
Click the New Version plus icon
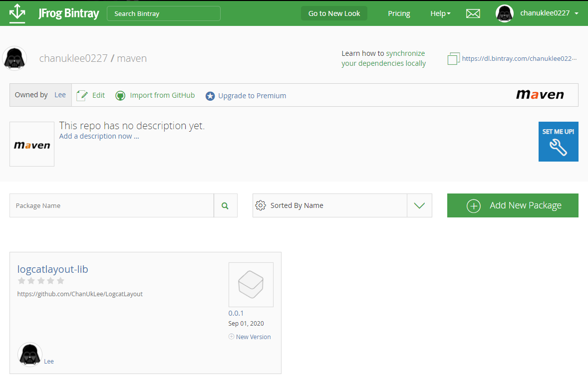point(232,337)
